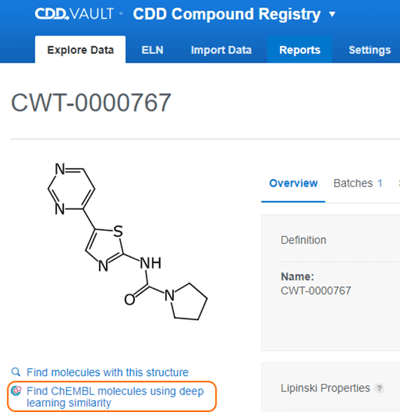
Task: Click the Name value CWT-0000767
Action: click(316, 291)
